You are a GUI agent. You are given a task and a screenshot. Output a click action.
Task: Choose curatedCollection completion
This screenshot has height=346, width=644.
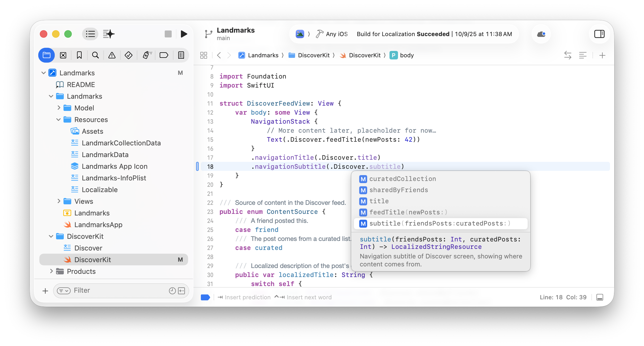[x=440, y=179]
